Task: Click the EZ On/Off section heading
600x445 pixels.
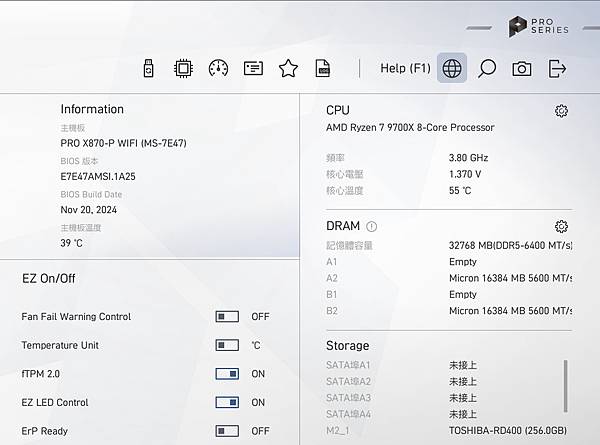Action: [x=49, y=279]
